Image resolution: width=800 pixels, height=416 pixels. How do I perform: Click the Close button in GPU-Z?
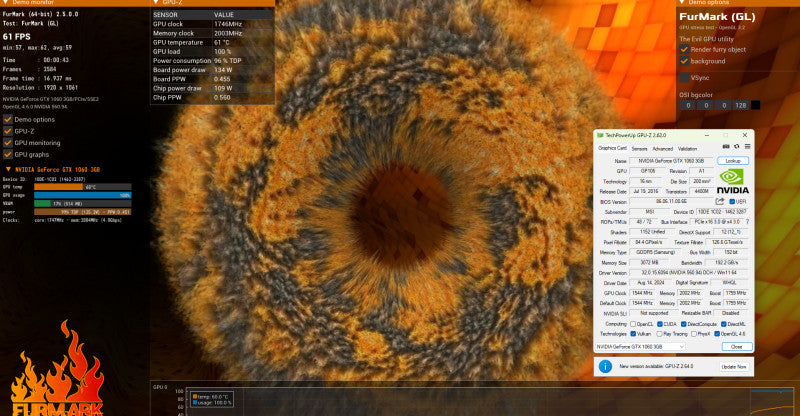tap(737, 347)
